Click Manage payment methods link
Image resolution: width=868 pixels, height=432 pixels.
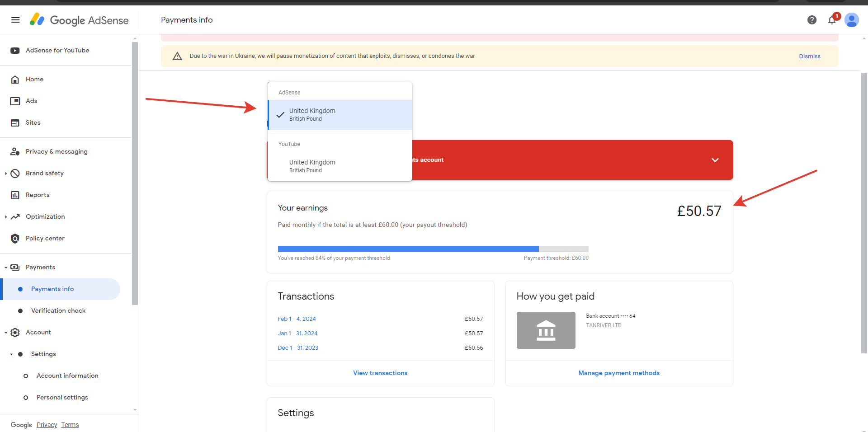tap(619, 373)
